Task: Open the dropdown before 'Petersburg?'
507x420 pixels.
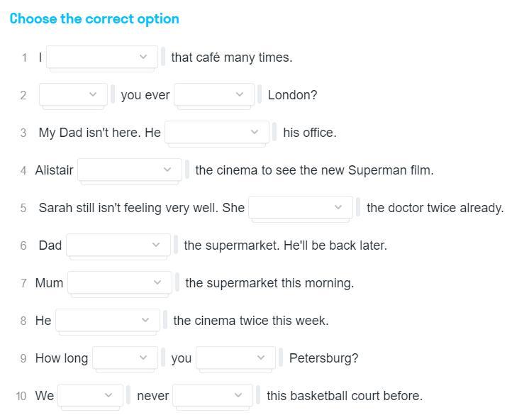Action: click(235, 358)
